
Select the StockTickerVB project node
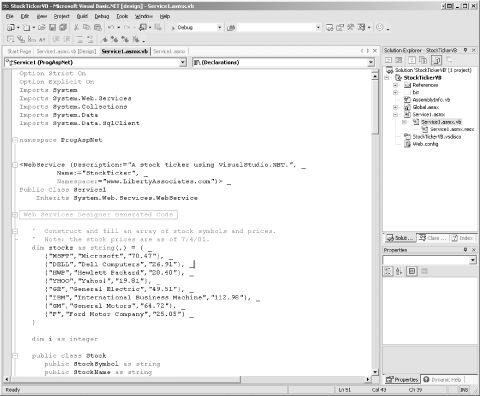click(423, 78)
